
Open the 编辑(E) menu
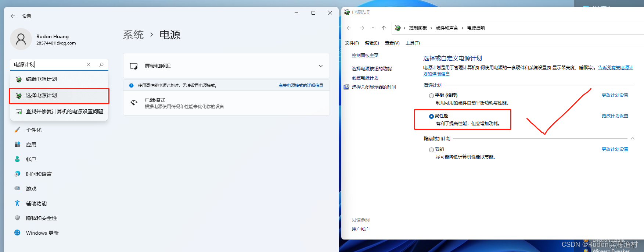coord(372,43)
